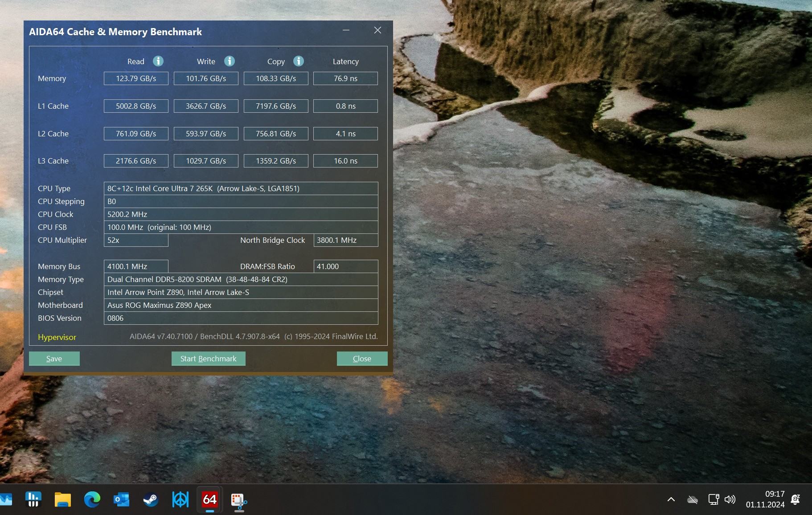Click Memory Read value 123.79 GB/s
Screen dimensions: 812x515
136,78
